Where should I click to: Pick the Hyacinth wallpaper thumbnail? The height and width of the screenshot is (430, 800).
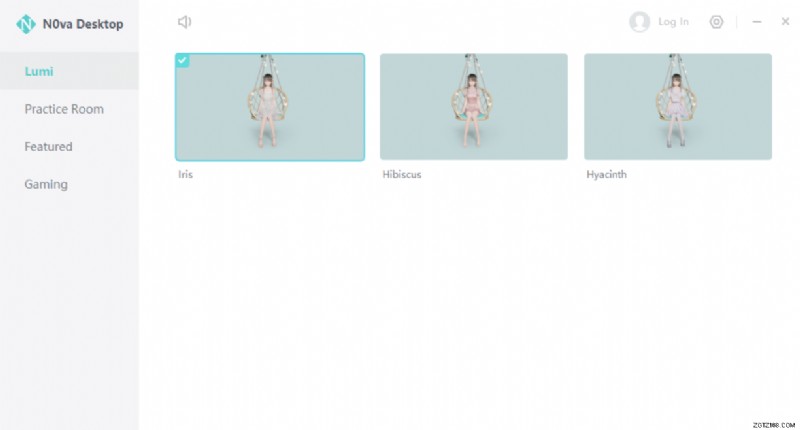[x=678, y=107]
